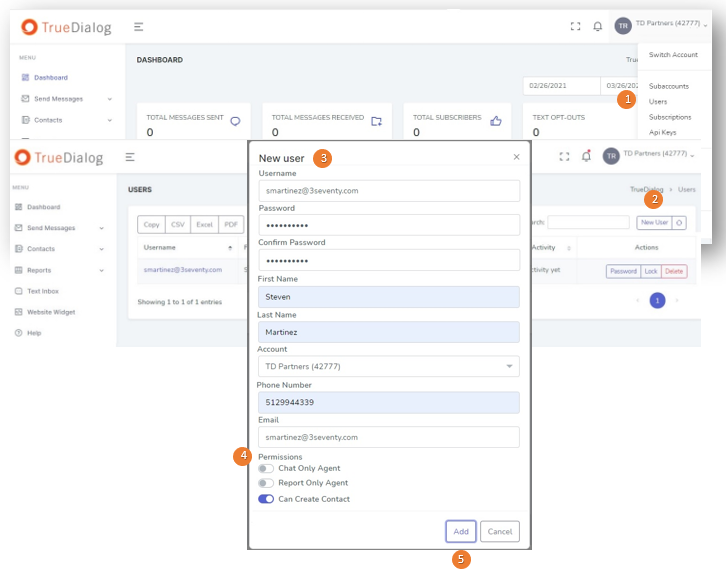726x585 pixels.
Task: Click the Help question mark icon
Action: [18, 333]
